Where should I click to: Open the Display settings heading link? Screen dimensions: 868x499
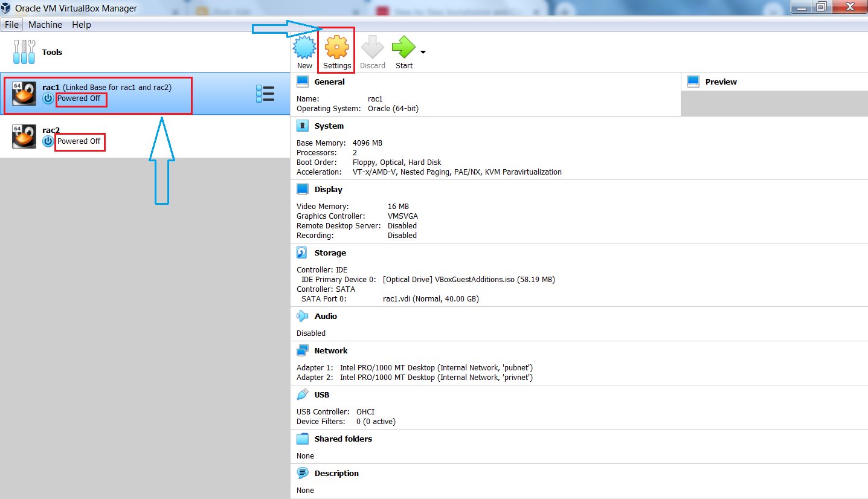329,189
